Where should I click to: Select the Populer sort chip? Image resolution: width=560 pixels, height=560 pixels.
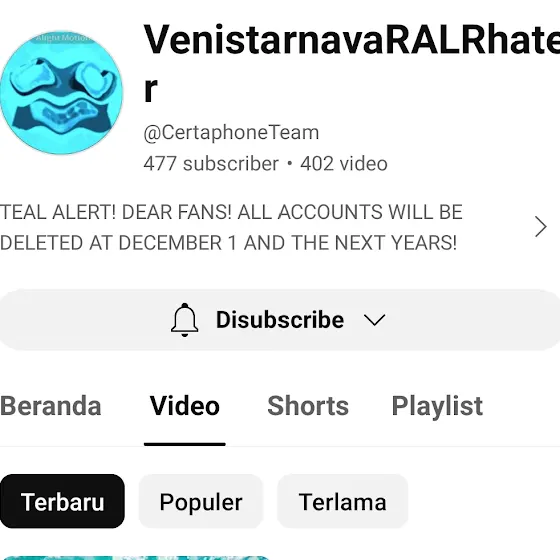click(x=201, y=501)
